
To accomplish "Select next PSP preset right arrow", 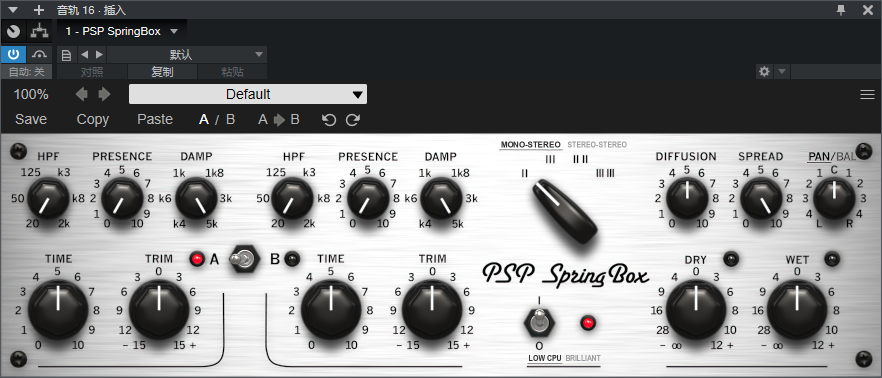I will (x=104, y=94).
